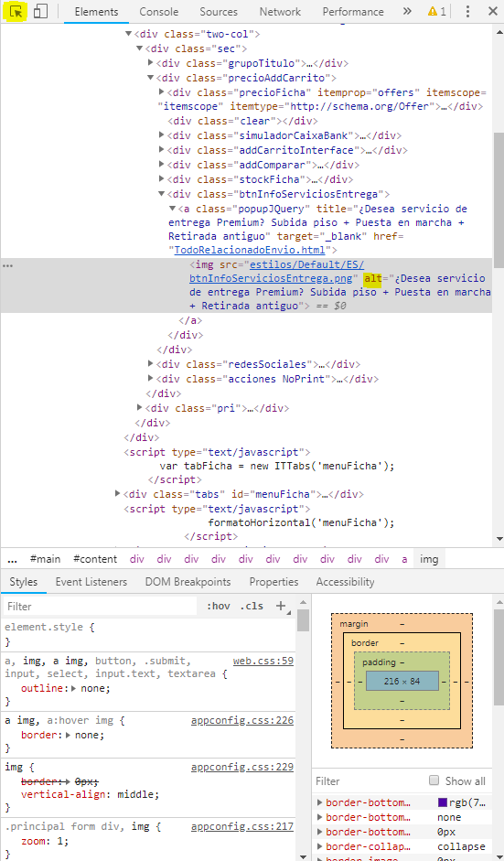Switch to the Console tab
This screenshot has height=861, width=504.
[x=158, y=12]
